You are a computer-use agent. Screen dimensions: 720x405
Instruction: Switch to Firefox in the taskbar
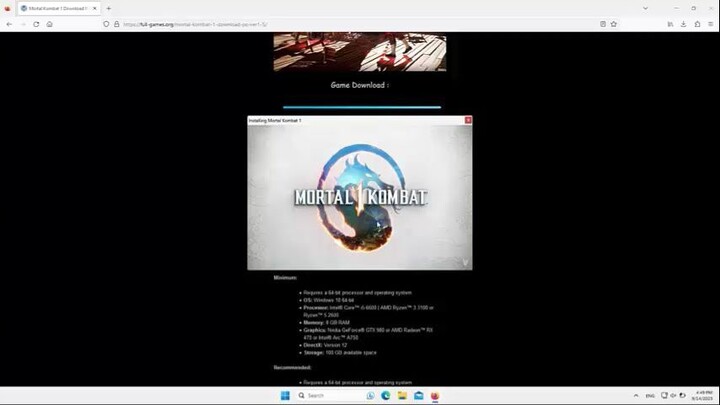[435, 395]
